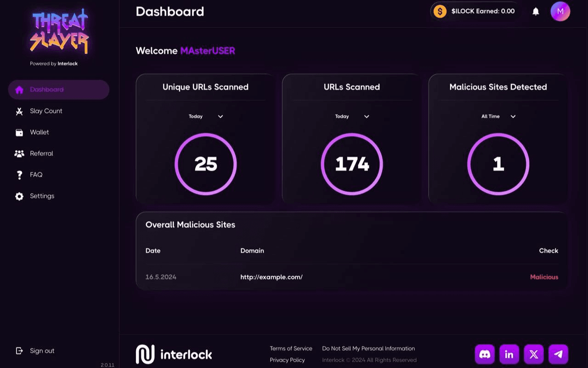Click the FAQ question mark icon
The image size is (588, 368).
pos(19,175)
